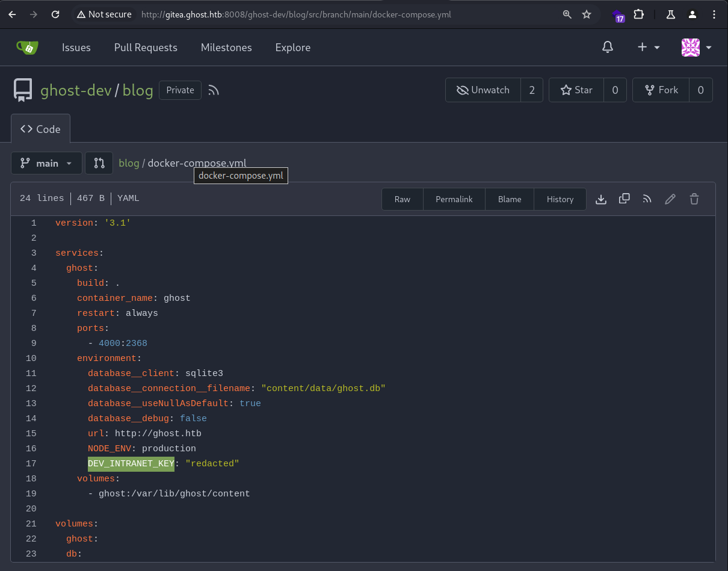Viewport: 728px width, 571px height.
Task: Star the blog repository
Action: [x=576, y=90]
